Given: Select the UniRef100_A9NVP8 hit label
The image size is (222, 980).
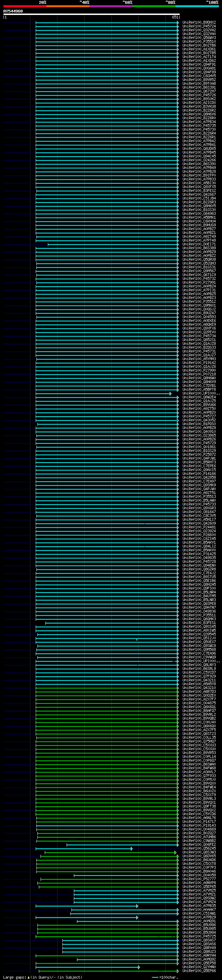Looking at the screenshot, I should [199, 883].
